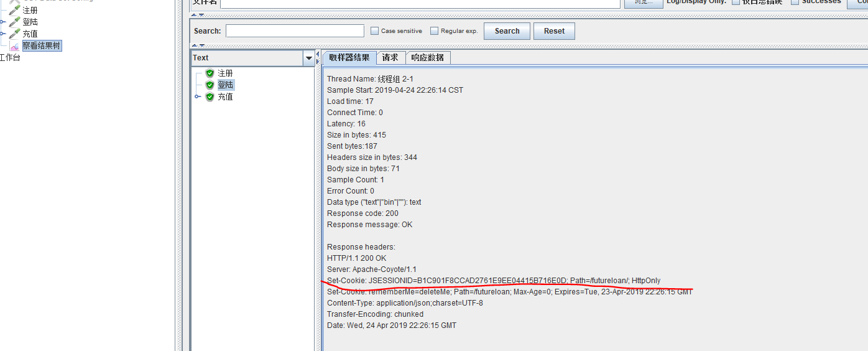Select 充值 label in the left test plan
Viewport: 868px width, 351px height.
point(30,34)
